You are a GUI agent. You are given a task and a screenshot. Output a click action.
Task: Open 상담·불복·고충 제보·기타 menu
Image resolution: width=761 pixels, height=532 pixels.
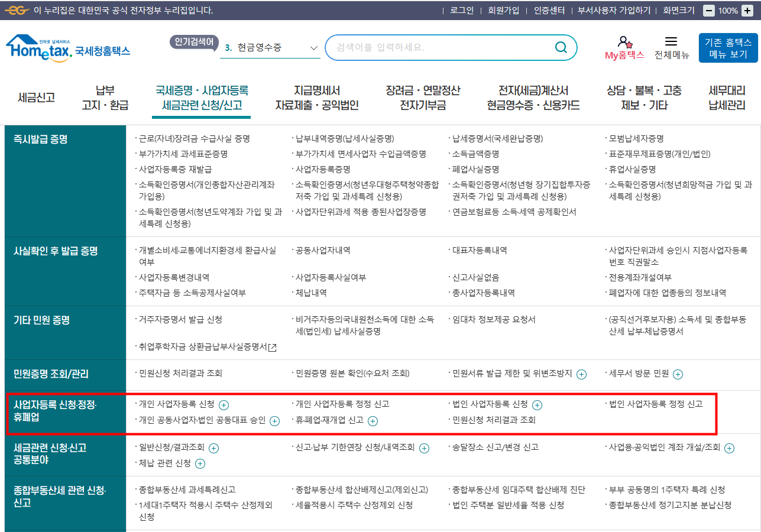(x=645, y=98)
